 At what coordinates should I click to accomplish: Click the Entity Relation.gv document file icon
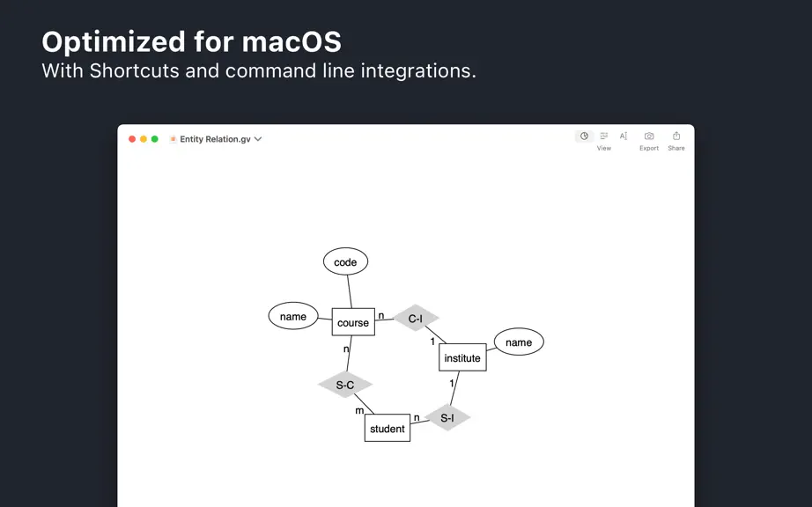[x=173, y=139]
